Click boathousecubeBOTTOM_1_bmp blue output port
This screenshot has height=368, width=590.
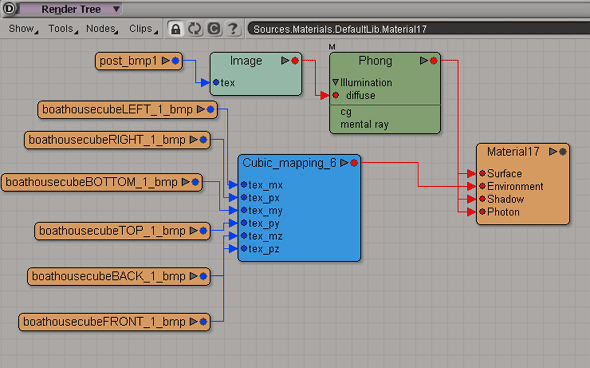(x=195, y=182)
